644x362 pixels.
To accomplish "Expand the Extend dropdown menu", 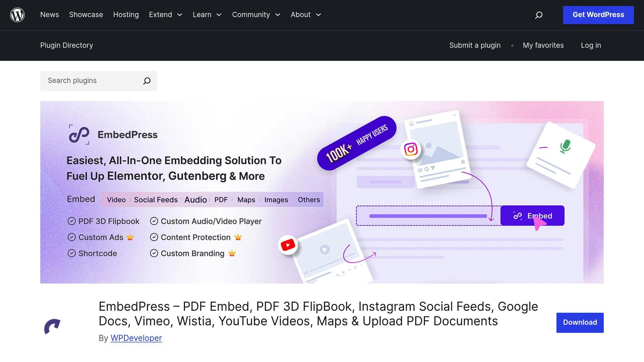I will [x=166, y=15].
